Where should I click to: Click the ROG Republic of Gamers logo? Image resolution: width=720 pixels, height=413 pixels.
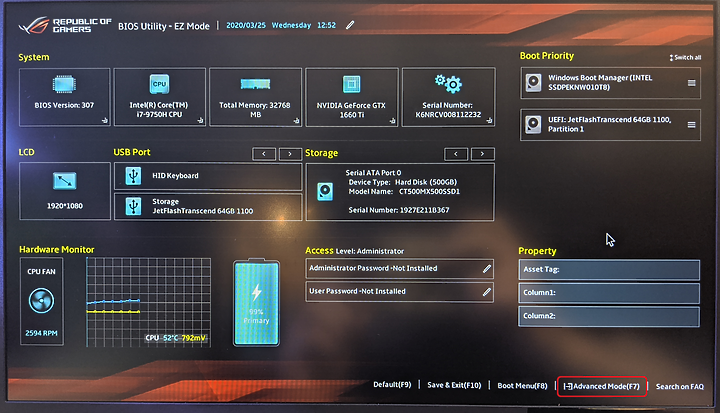point(65,26)
